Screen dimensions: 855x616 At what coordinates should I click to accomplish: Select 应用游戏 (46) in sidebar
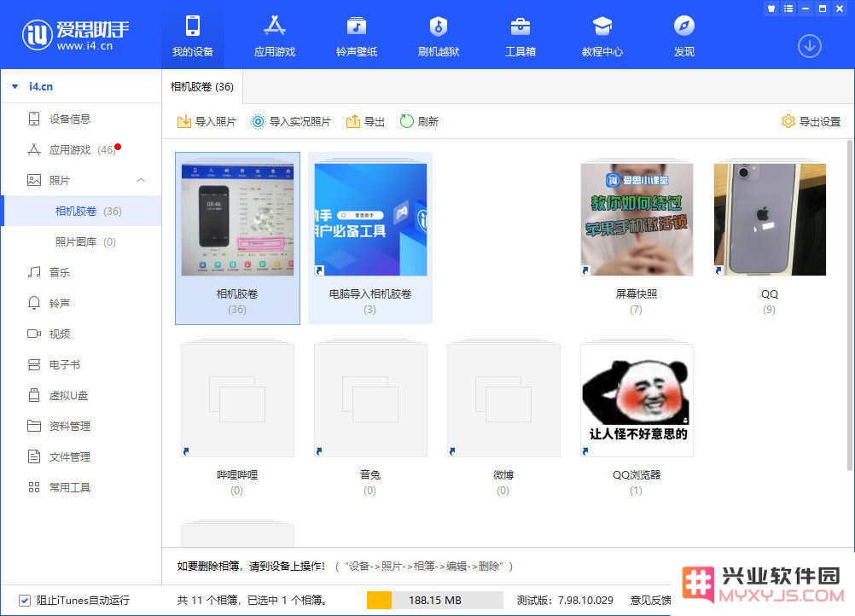81,149
